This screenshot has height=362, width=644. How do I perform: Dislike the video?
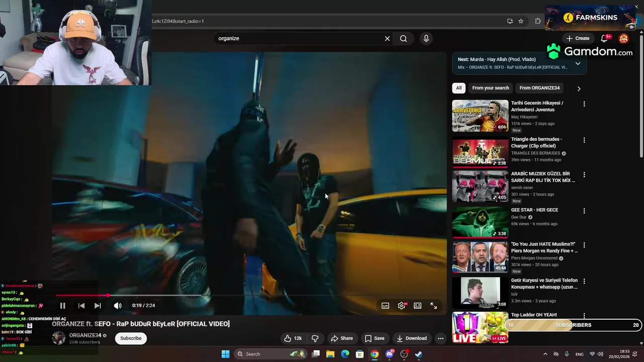click(315, 338)
